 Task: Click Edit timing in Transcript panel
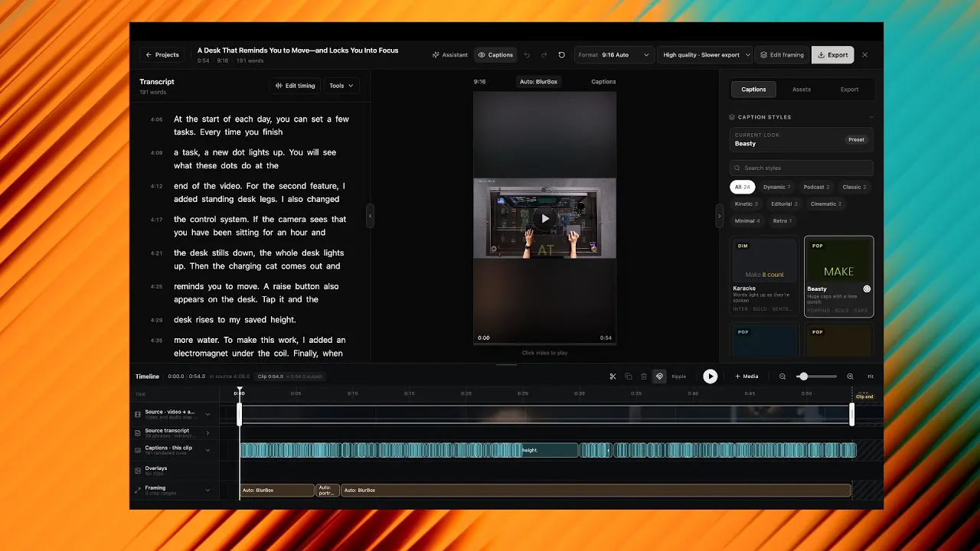[295, 86]
